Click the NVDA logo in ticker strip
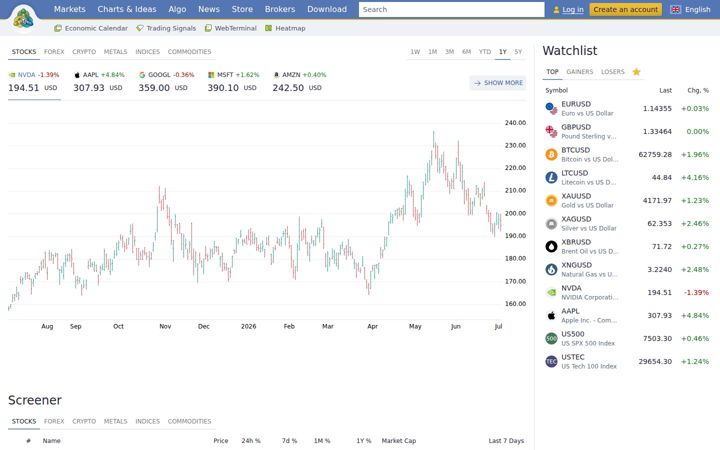This screenshot has width=720, height=450. coord(12,75)
